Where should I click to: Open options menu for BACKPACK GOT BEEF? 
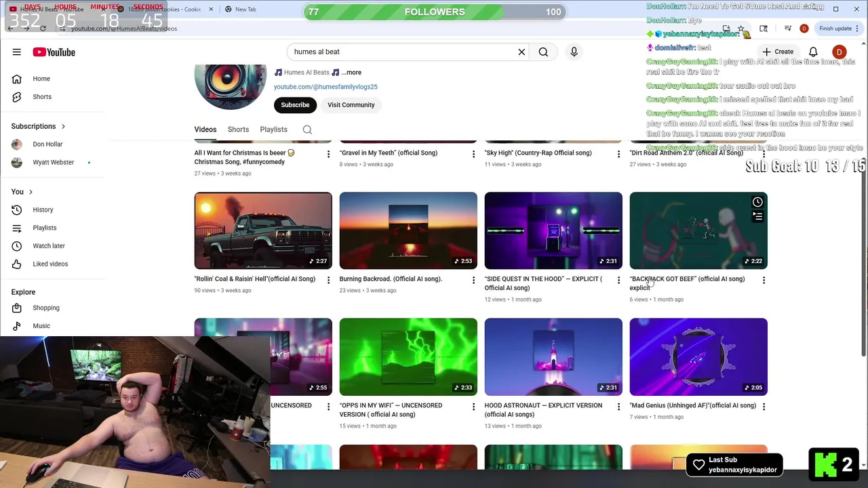(x=764, y=280)
